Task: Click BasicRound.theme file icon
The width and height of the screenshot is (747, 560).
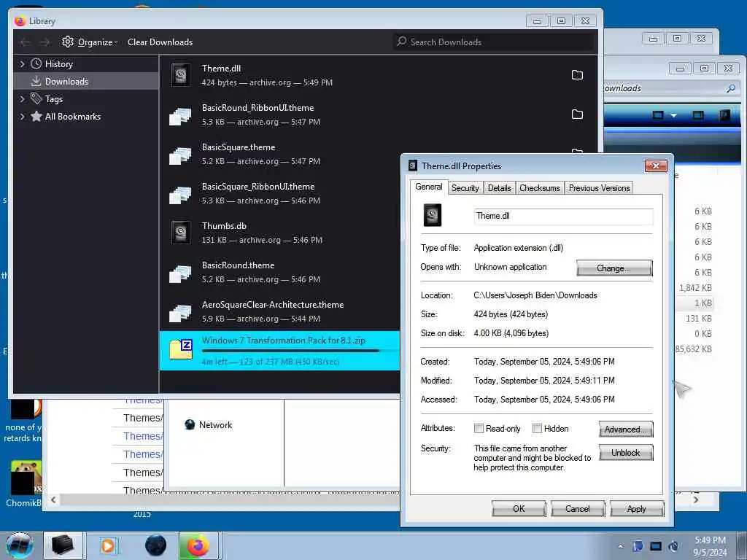Action: point(181,273)
